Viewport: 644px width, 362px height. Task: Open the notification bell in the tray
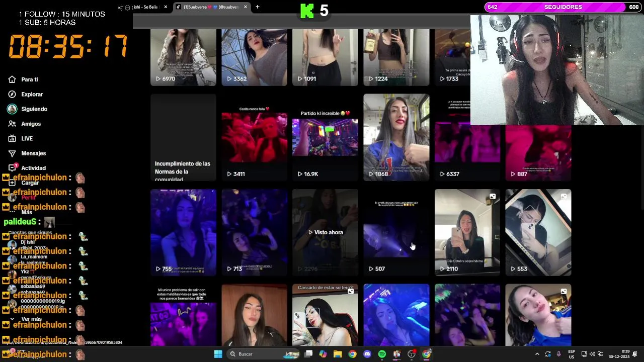point(635,354)
